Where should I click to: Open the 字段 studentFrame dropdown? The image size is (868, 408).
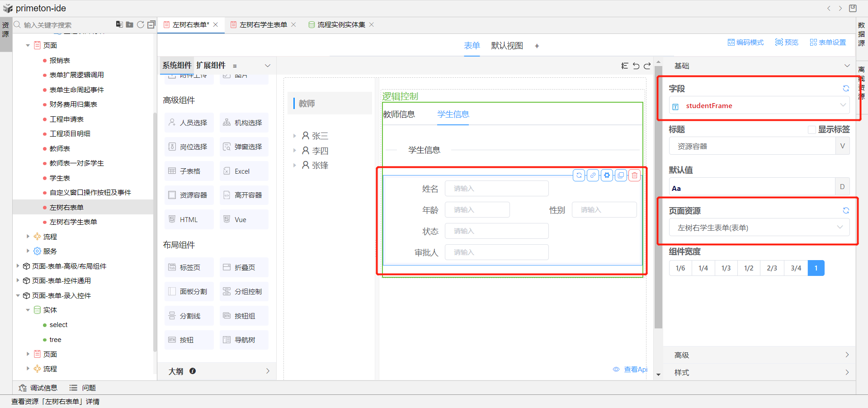pos(759,105)
